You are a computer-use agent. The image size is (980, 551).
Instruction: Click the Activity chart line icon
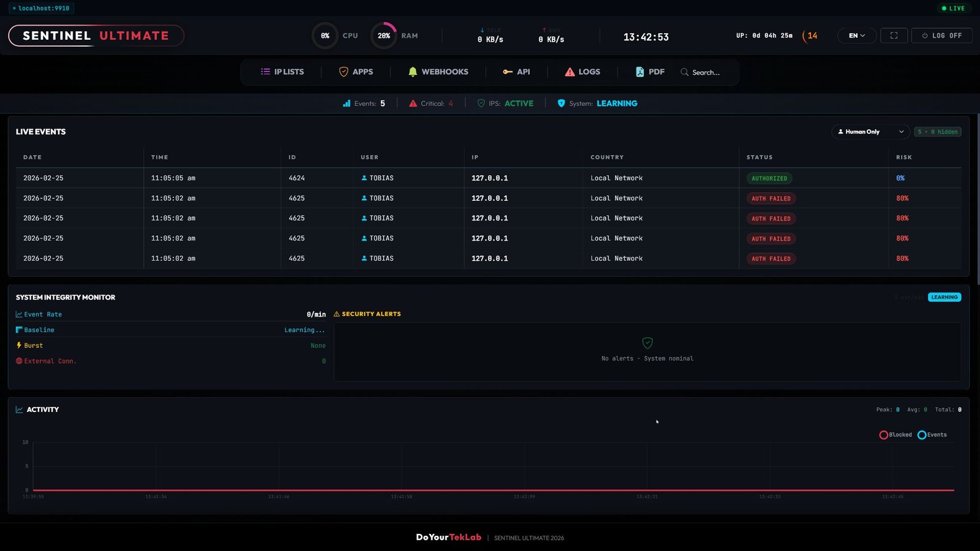18,410
